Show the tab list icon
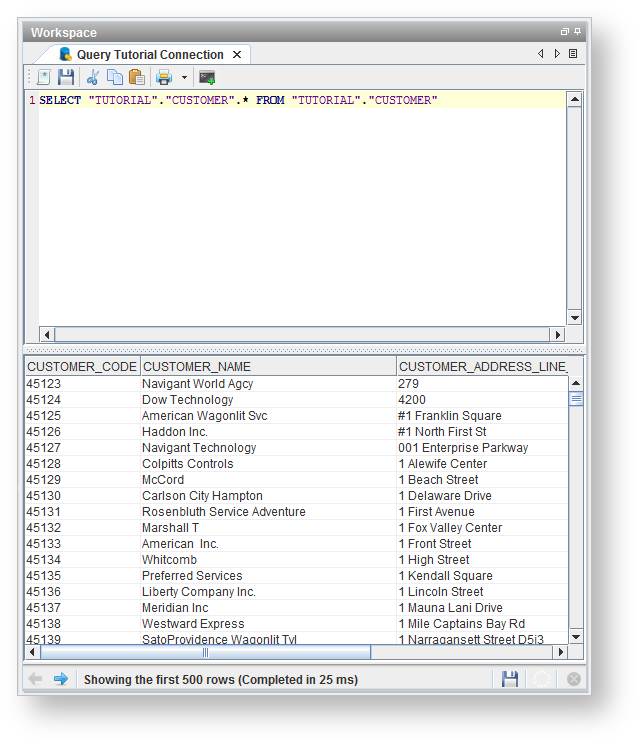The height and width of the screenshot is (744, 640). (x=573, y=54)
